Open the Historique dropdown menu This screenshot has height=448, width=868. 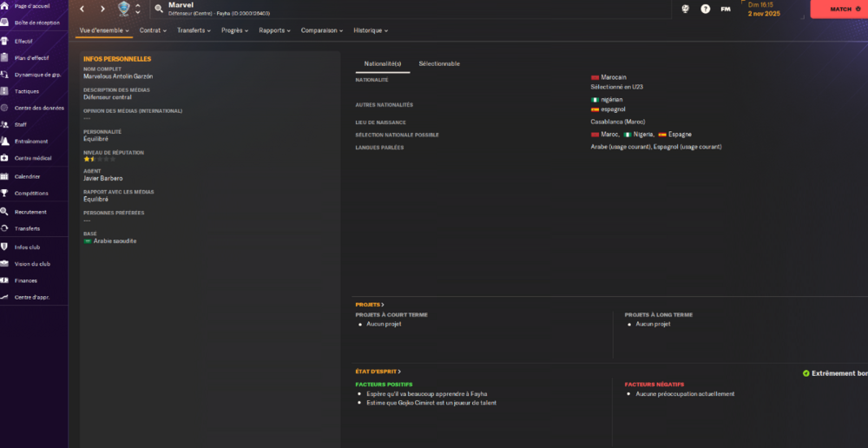click(371, 30)
